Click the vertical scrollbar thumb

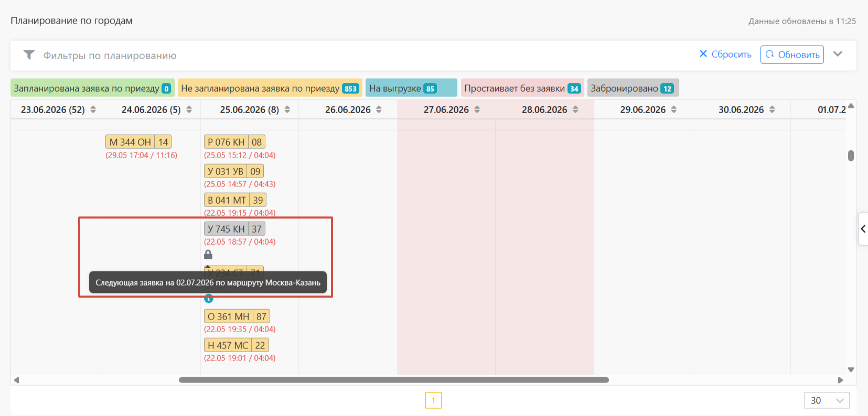point(851,156)
